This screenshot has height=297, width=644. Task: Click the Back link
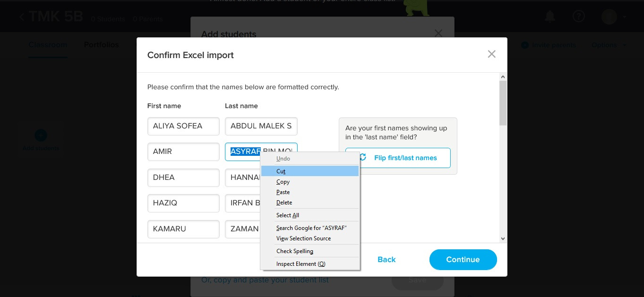[x=386, y=260]
